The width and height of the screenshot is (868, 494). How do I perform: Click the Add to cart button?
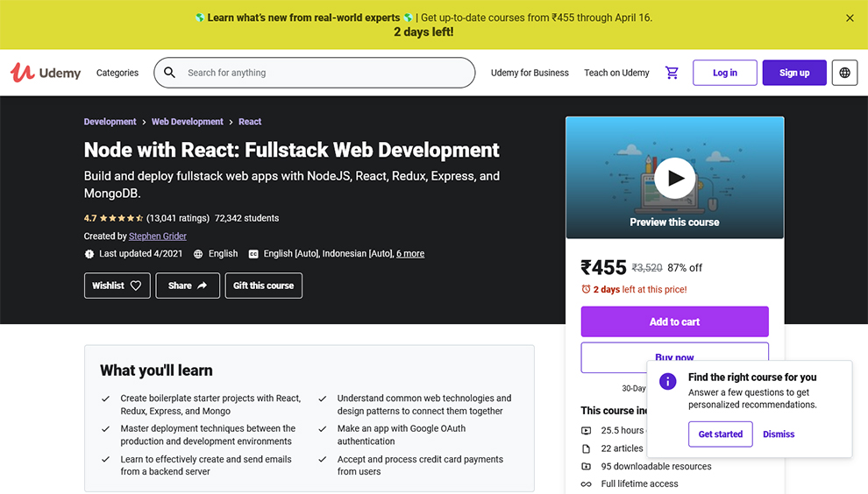pos(675,321)
